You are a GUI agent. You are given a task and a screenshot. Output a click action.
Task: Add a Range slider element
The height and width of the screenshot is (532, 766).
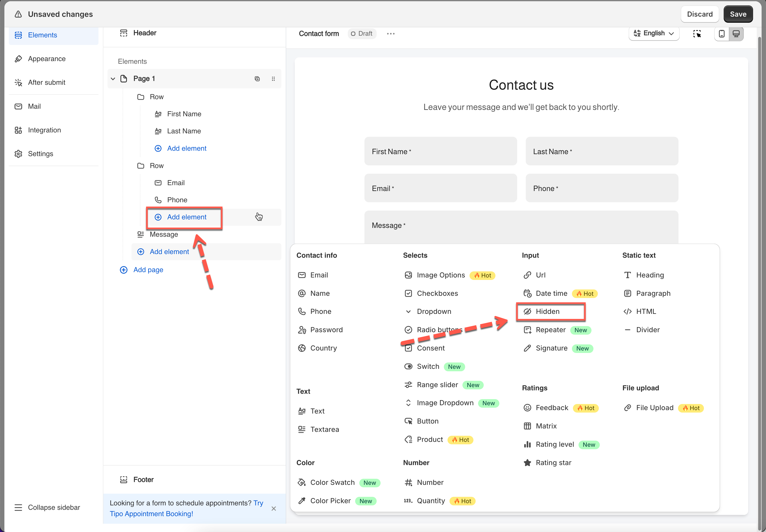tap(437, 385)
